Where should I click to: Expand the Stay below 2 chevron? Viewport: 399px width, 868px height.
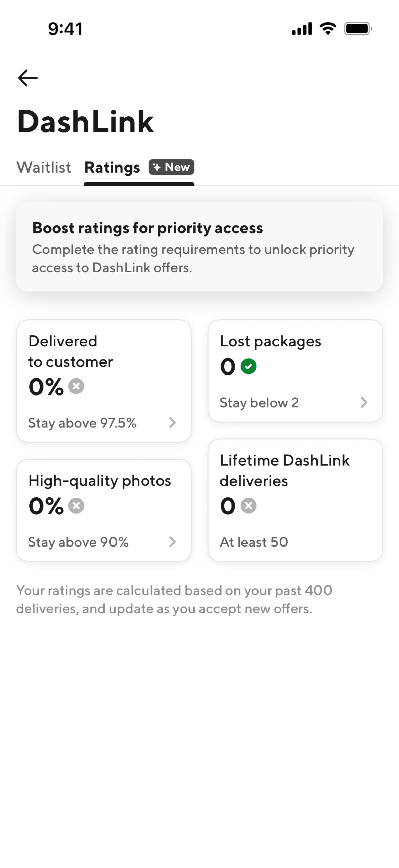click(364, 402)
